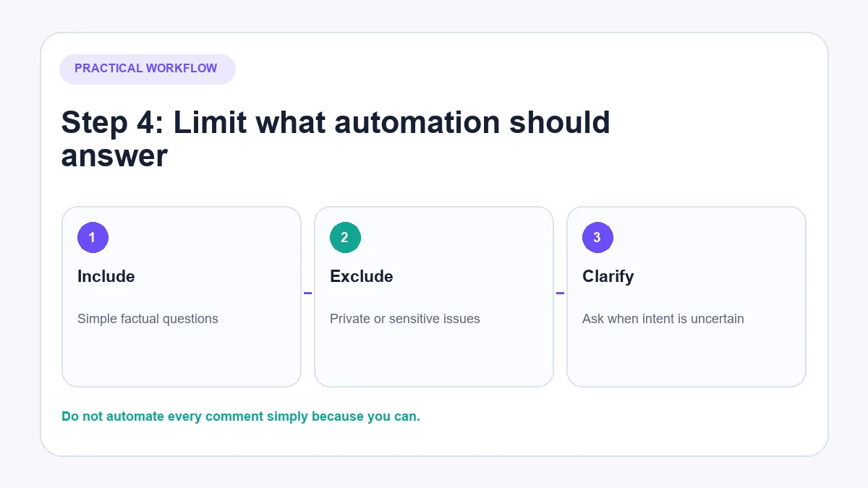Click the purple number 3 circle
This screenshot has height=488, width=868.
pyautogui.click(x=597, y=237)
